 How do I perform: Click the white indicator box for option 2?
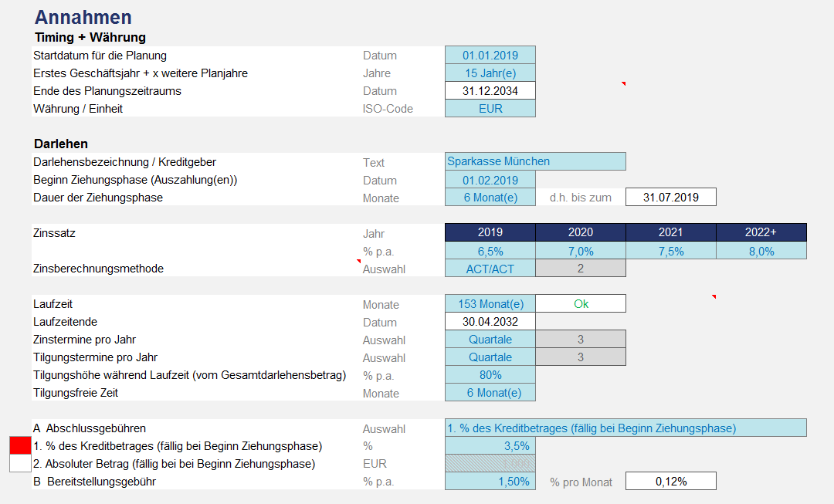point(19,464)
